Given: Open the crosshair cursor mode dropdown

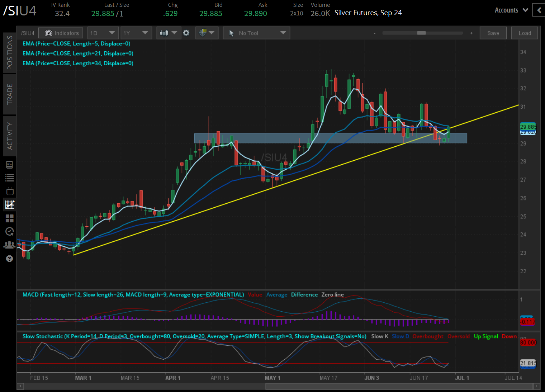Looking at the screenshot, I should [x=207, y=33].
